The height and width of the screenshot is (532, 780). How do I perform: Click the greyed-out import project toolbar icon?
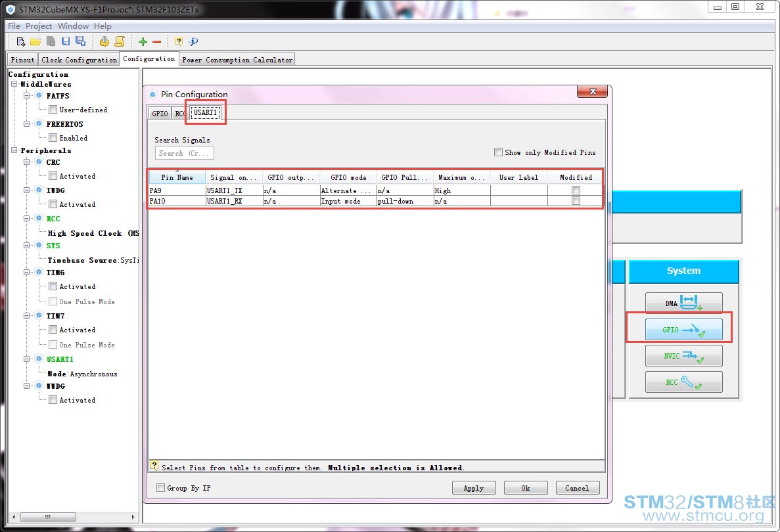coord(51,42)
